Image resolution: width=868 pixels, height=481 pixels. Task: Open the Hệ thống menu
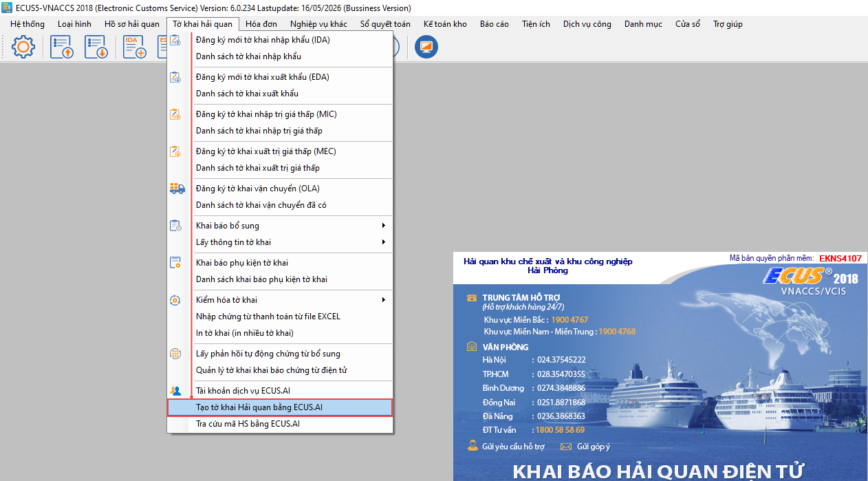[x=28, y=24]
